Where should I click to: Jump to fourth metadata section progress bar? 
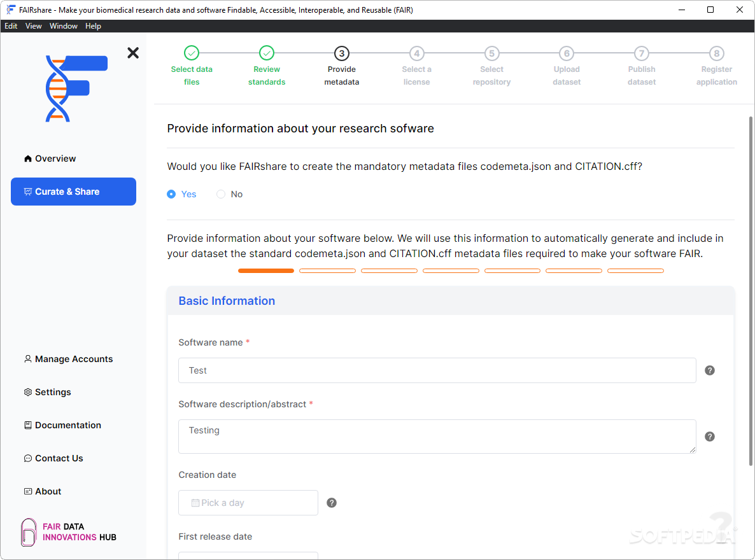(451, 270)
